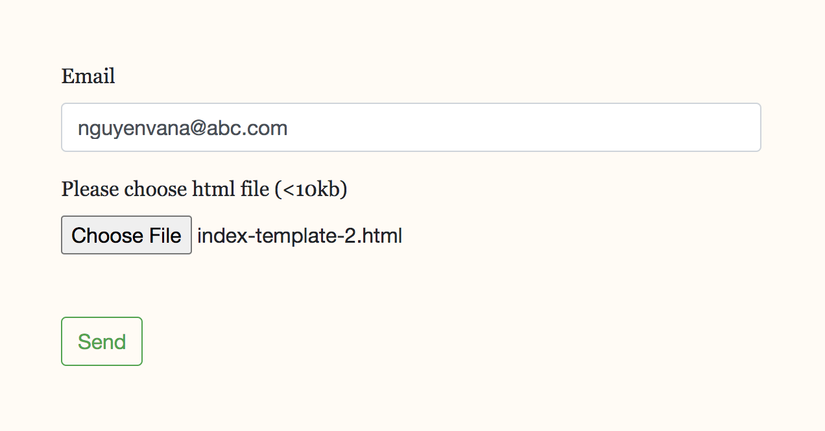Focus the Email input field

tap(410, 128)
